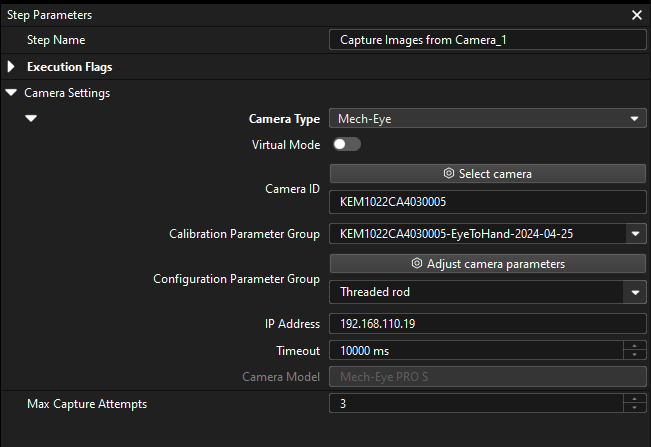Open the Threaded rod configuration dropdown
This screenshot has width=651, height=447.
coord(635,292)
